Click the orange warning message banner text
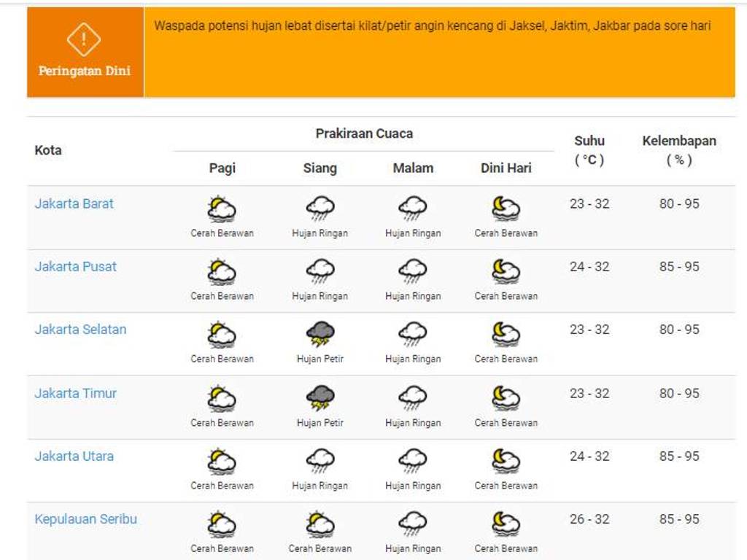 [x=432, y=26]
